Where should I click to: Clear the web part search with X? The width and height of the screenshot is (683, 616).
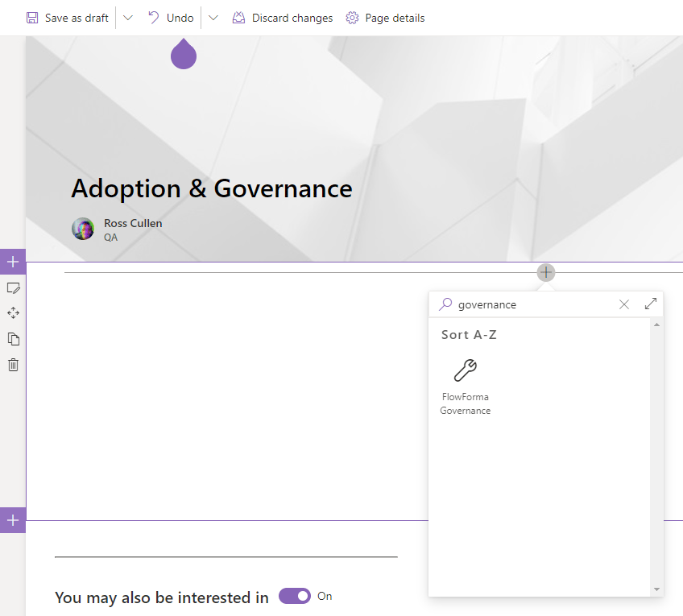(x=623, y=304)
